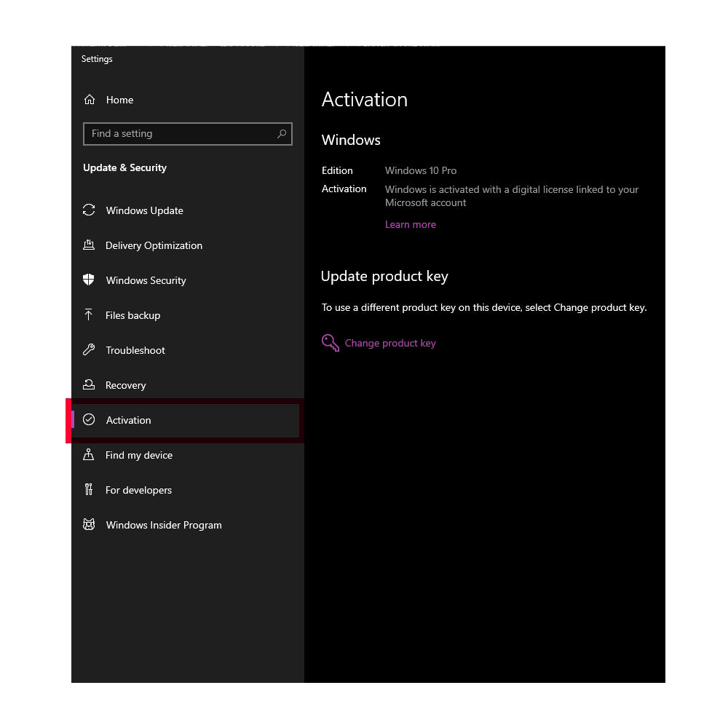
Task: Click the magnifier icon in search box
Action: (x=282, y=134)
